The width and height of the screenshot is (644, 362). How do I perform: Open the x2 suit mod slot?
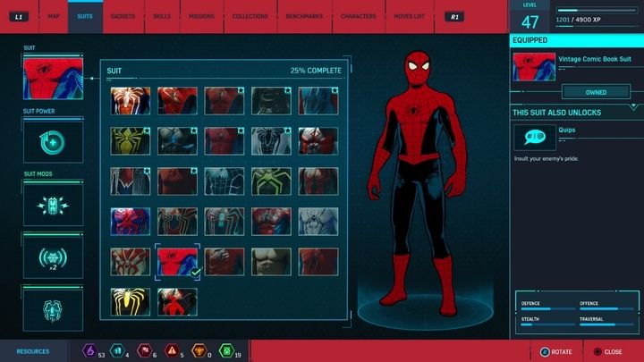pos(53,257)
